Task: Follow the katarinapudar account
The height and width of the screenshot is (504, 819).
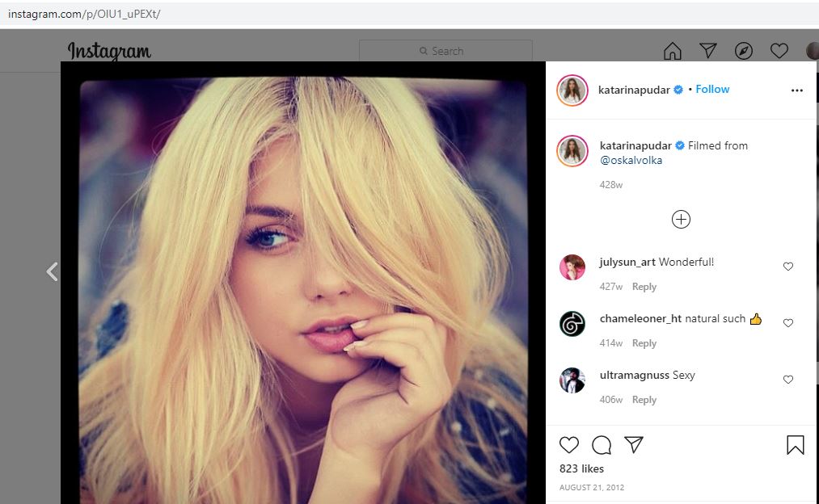Action: pos(712,90)
